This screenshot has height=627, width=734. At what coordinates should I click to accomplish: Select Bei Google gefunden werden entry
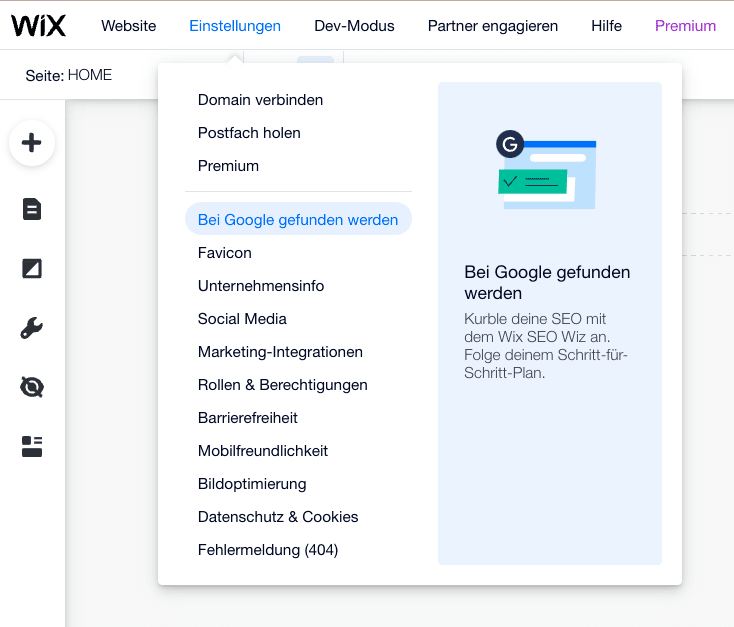coord(298,219)
